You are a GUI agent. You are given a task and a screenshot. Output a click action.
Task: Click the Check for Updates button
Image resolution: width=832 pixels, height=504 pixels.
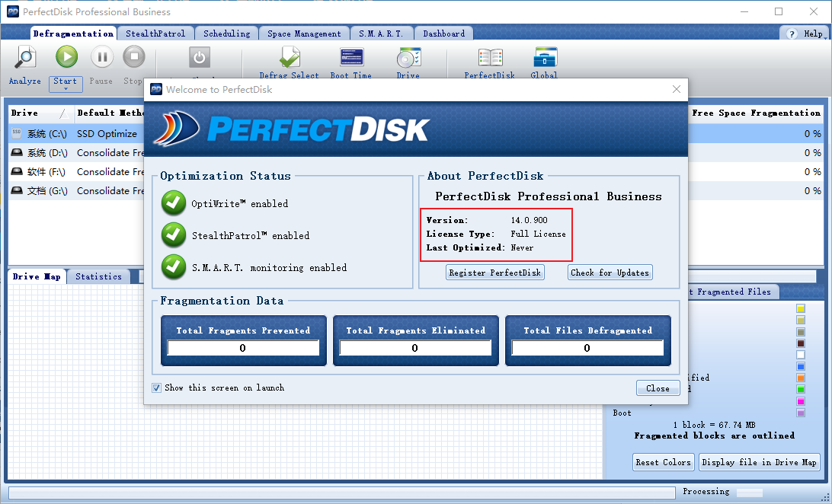click(x=610, y=273)
